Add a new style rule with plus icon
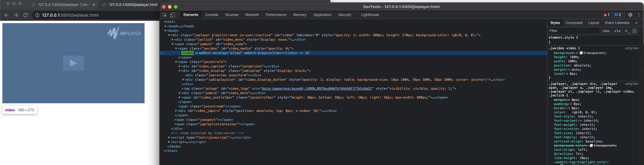This screenshot has height=165, width=644. point(626,31)
